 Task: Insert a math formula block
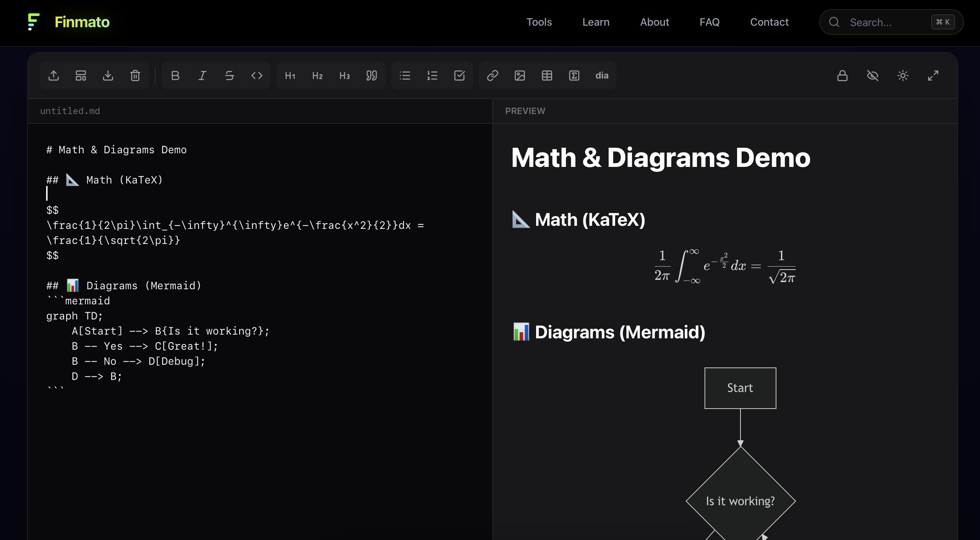(x=574, y=76)
